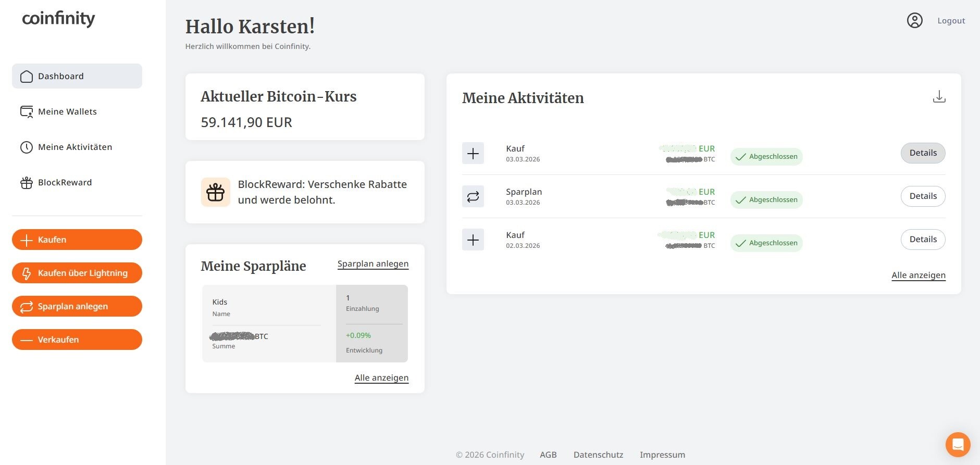
Task: Click Alle anzeigen under Meine Aktivitäten
Action: [918, 275]
